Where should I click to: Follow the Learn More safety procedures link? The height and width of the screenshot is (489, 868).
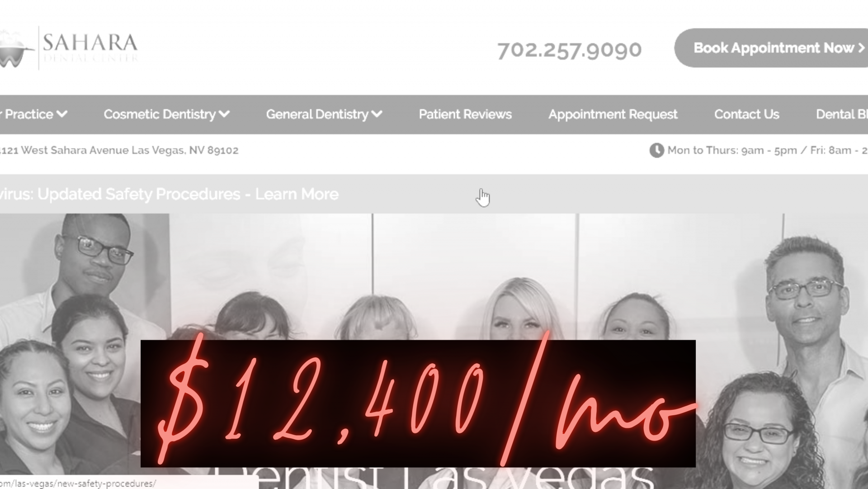[297, 194]
